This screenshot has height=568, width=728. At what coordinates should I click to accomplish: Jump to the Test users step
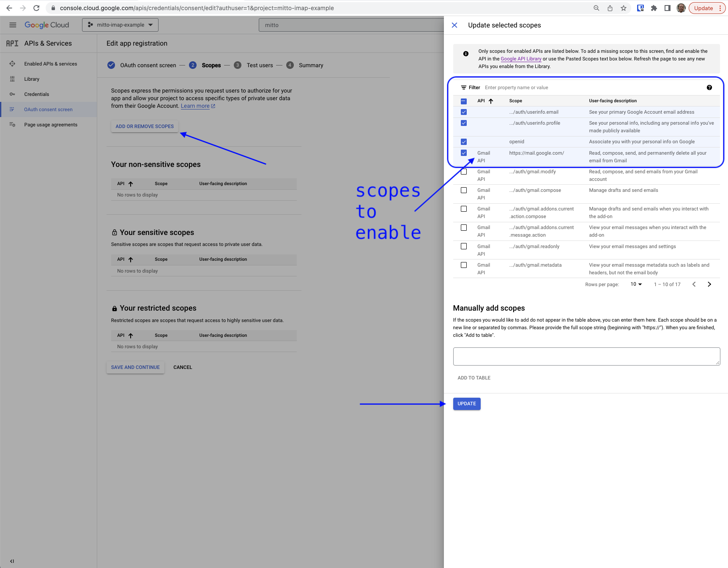click(x=253, y=65)
